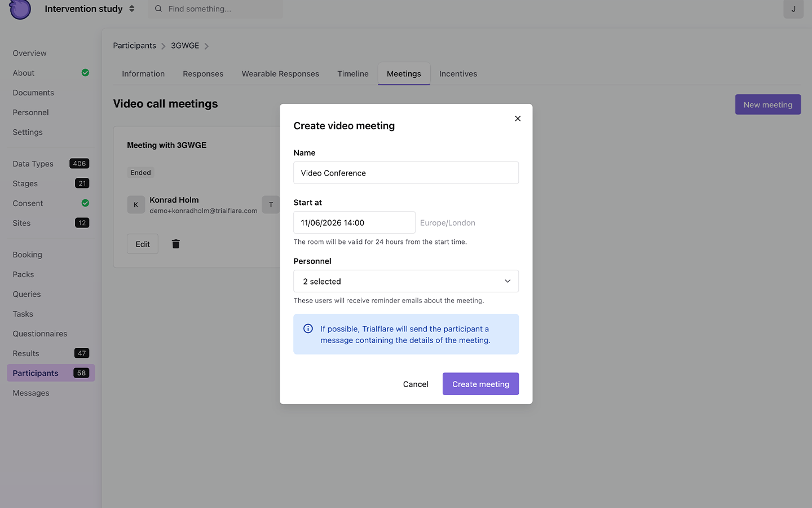Click the 58 badge on Participants
Viewport: 812px width, 508px height.
pyautogui.click(x=82, y=373)
